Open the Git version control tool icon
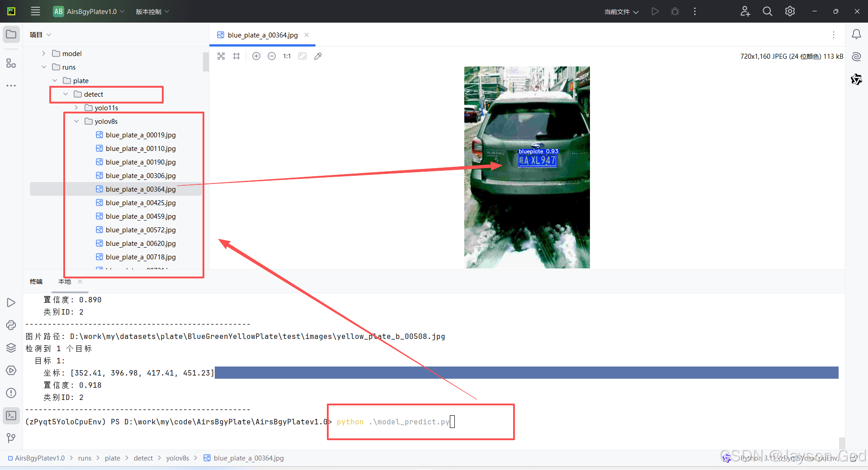The width and height of the screenshot is (868, 470). pos(11,438)
